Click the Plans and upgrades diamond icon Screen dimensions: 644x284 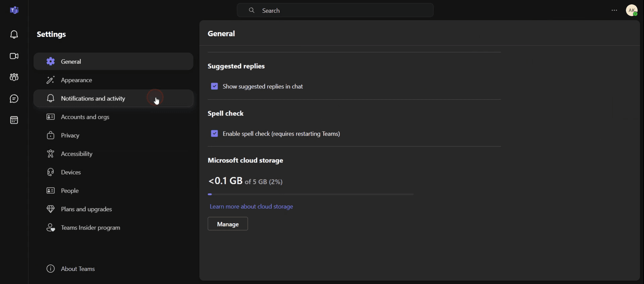coord(50,209)
